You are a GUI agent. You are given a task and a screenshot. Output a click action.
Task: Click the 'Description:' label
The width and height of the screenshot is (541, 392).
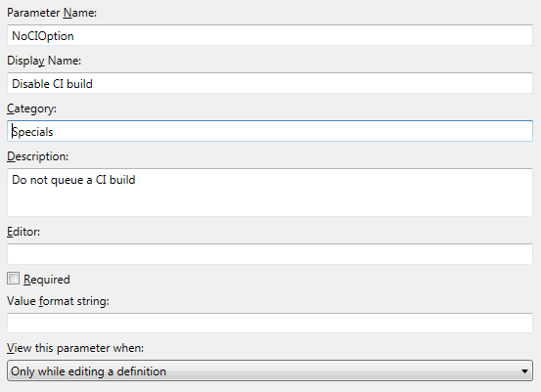[x=38, y=156]
